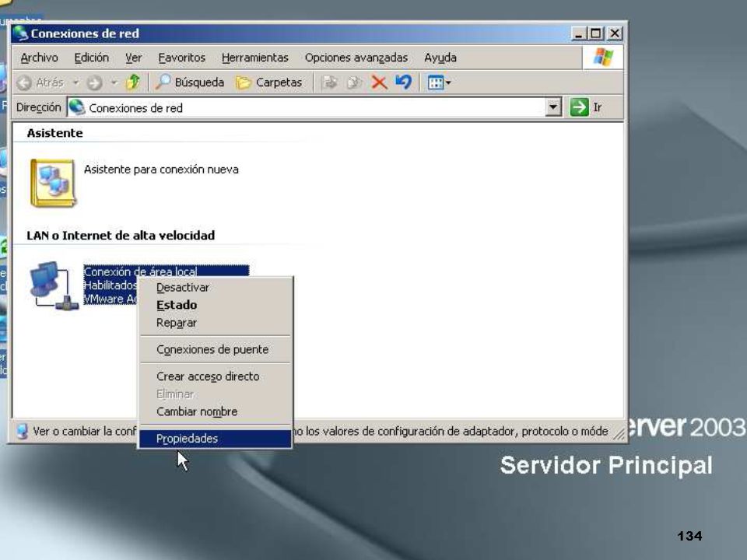Viewport: 747px width, 560px height.
Task: Click the Copy To folder toolbar icon
Action: point(354,82)
